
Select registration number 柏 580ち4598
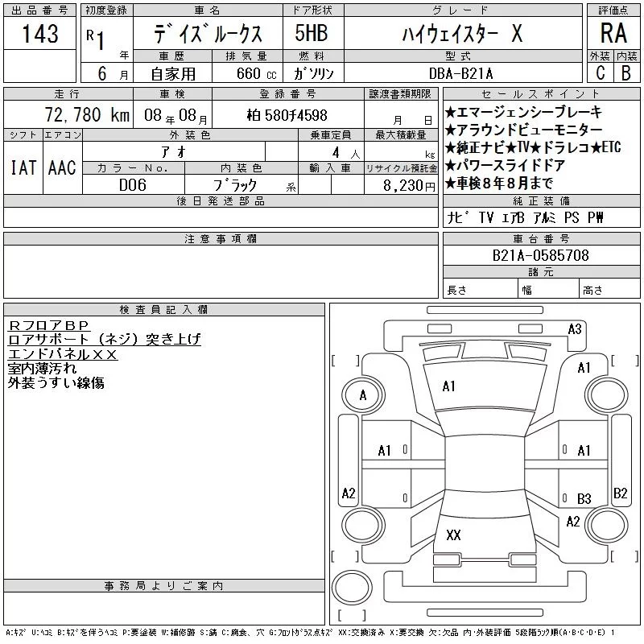click(x=287, y=115)
